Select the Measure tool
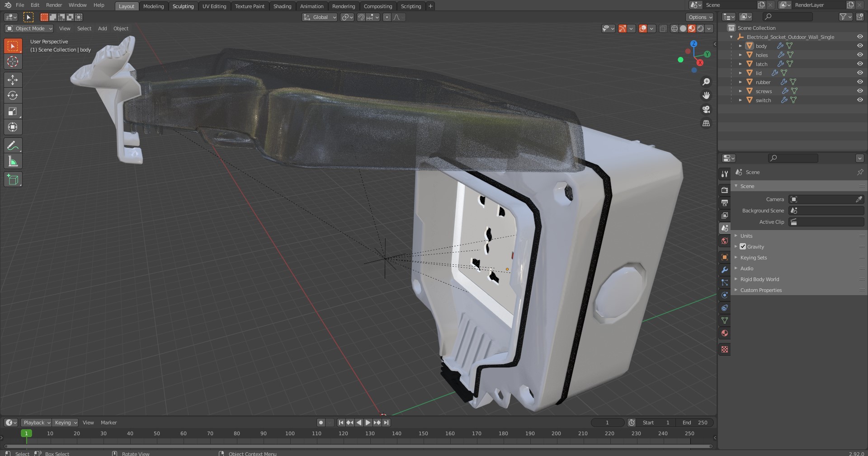 (x=13, y=161)
